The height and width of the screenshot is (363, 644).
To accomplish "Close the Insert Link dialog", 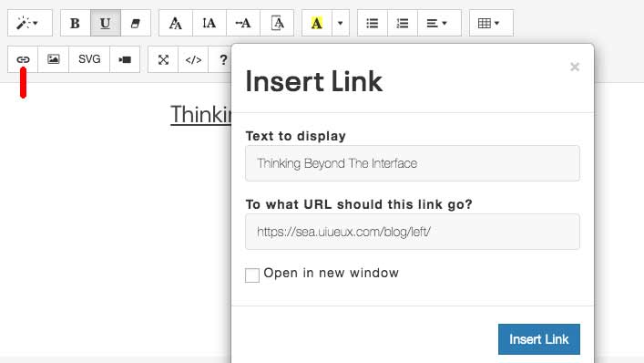I will click(x=575, y=67).
